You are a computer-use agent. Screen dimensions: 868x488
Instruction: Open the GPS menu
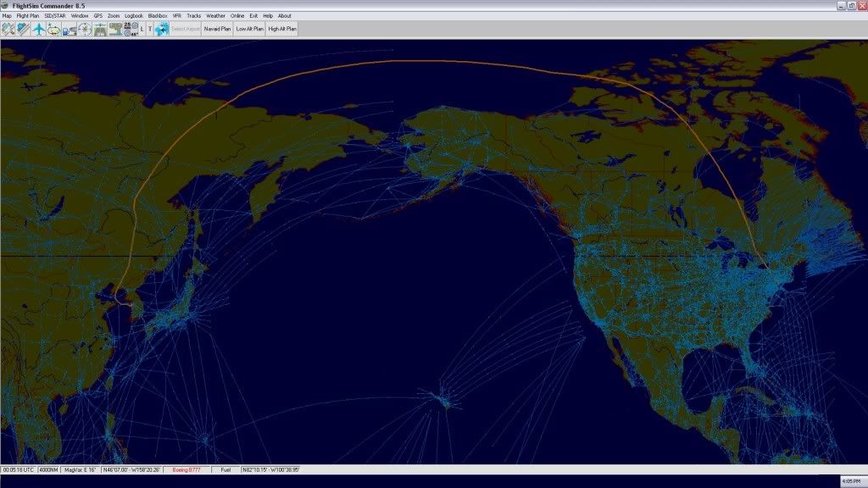coord(98,16)
